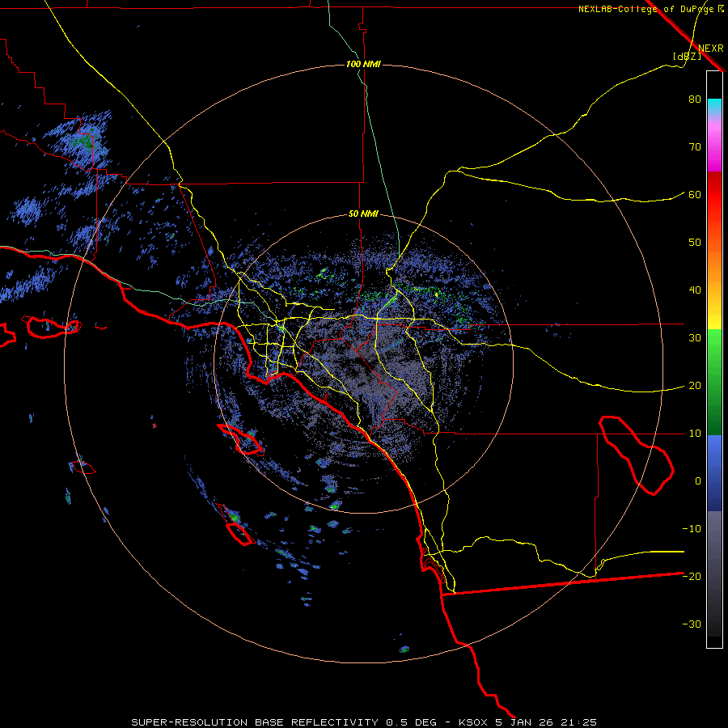
Task: Click the 80 value on the dBZ scale
Action: point(695,99)
